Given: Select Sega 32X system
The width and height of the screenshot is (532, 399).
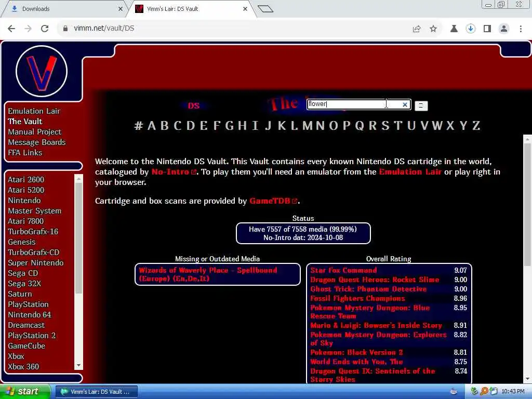Looking at the screenshot, I should [24, 283].
